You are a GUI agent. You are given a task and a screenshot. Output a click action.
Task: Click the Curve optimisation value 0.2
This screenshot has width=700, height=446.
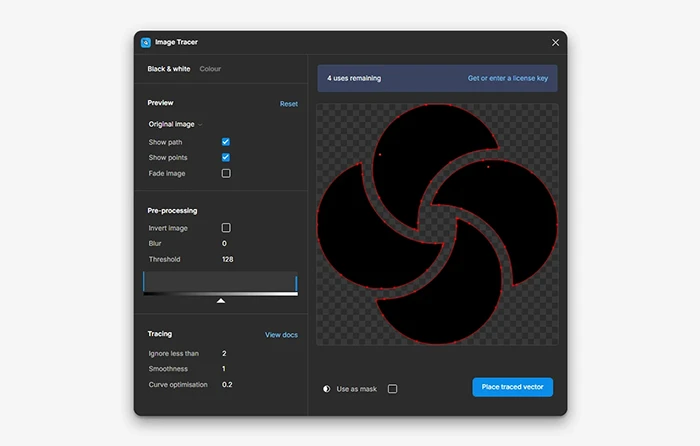pos(227,385)
